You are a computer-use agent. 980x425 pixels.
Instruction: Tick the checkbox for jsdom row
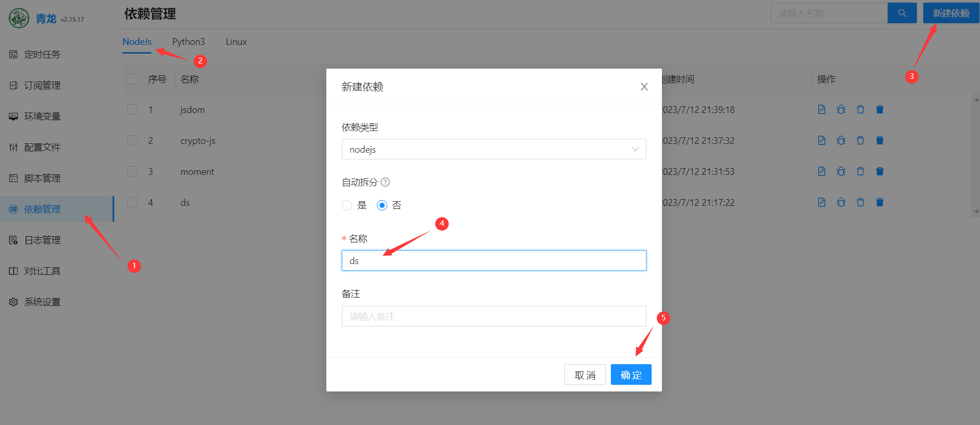tap(133, 109)
